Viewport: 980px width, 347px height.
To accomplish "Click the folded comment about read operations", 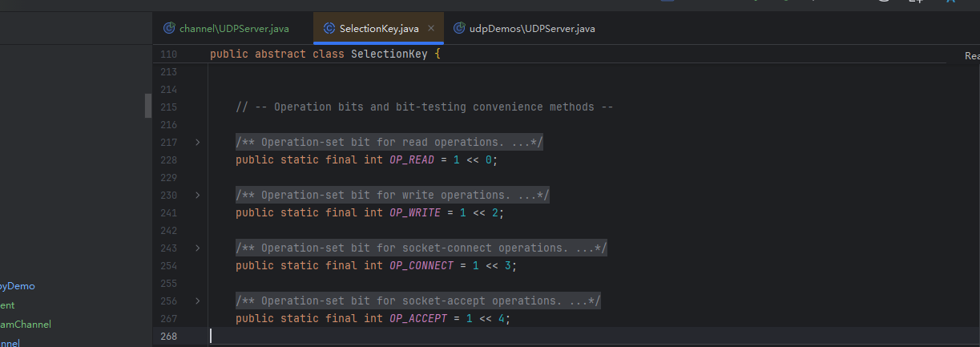I will tap(389, 143).
